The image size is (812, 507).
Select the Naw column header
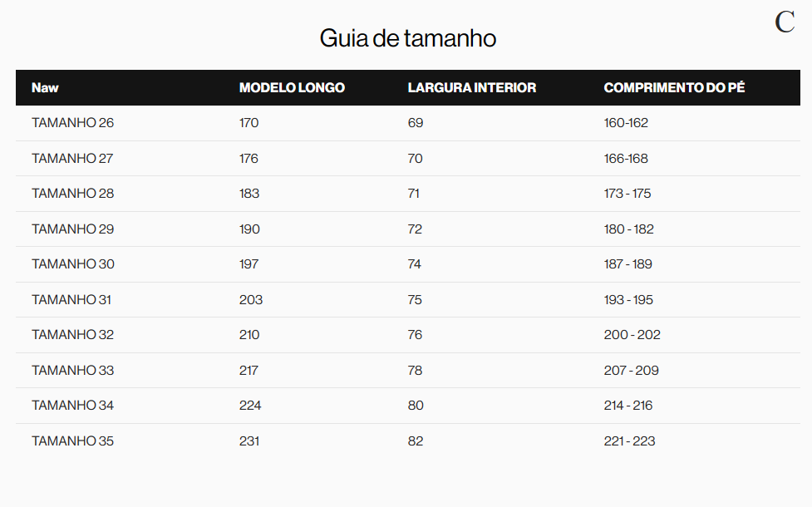(46, 88)
